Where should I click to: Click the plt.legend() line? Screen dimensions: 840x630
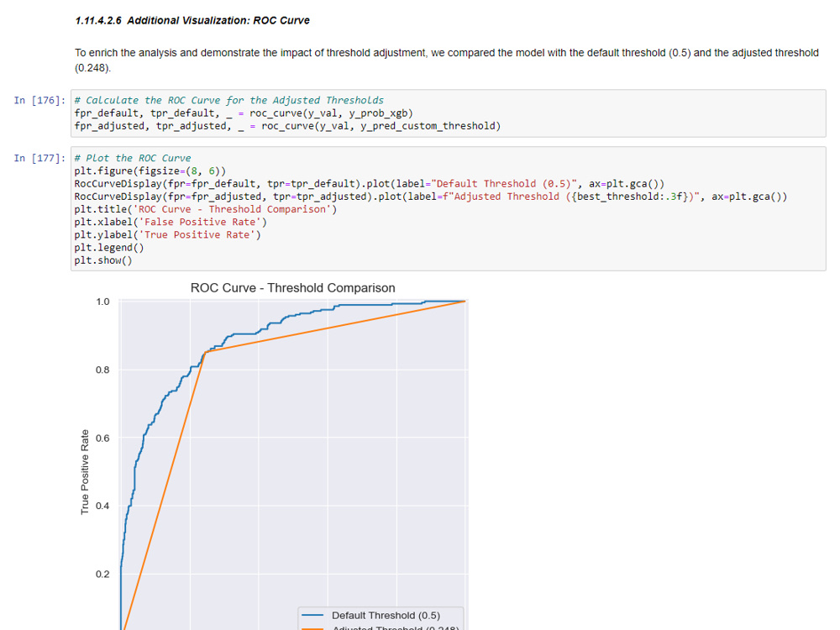click(109, 248)
